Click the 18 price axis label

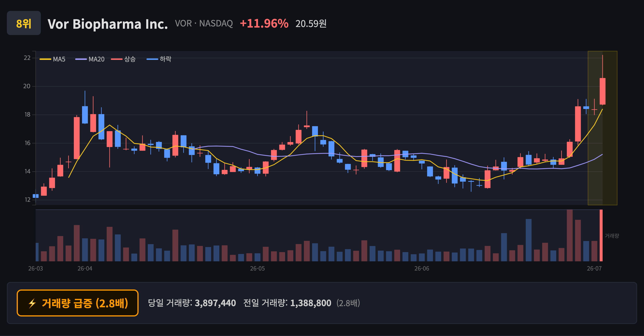coord(27,114)
